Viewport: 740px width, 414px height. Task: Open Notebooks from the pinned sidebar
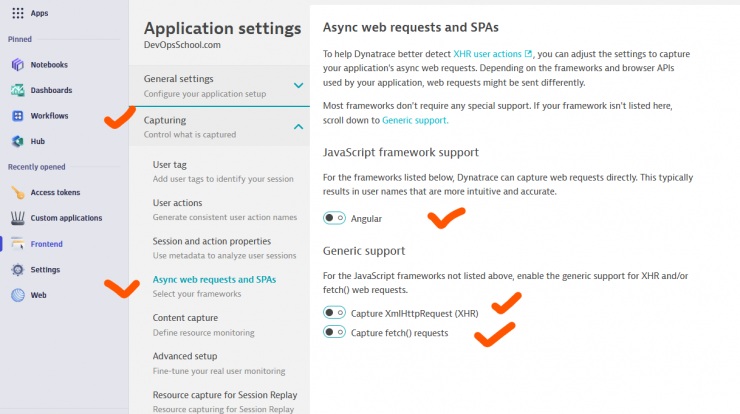click(17, 65)
